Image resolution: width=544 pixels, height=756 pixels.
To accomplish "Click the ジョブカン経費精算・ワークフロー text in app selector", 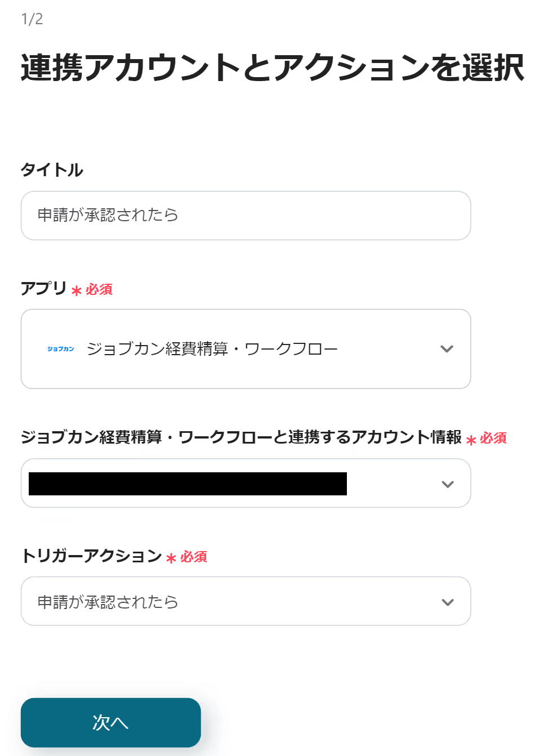I will click(212, 349).
